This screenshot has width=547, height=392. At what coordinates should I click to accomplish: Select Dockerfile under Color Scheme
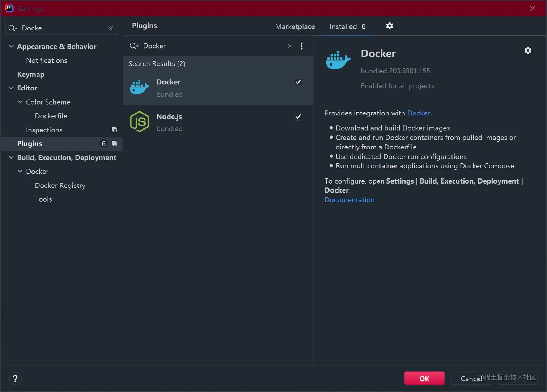tap(51, 116)
